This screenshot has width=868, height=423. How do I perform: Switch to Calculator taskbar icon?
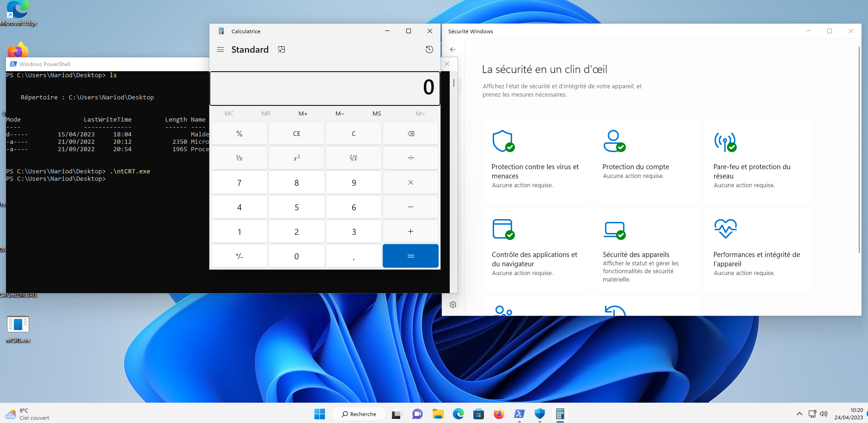560,414
